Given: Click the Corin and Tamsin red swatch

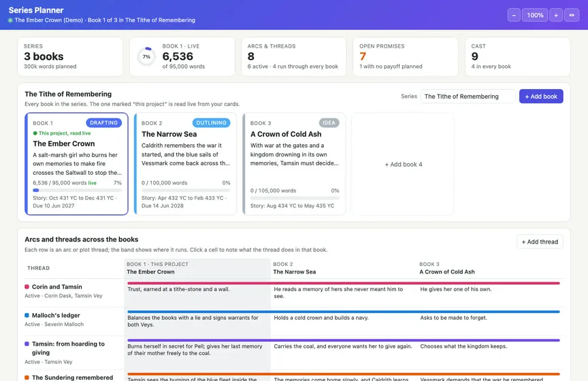Looking at the screenshot, I should pyautogui.click(x=27, y=286).
